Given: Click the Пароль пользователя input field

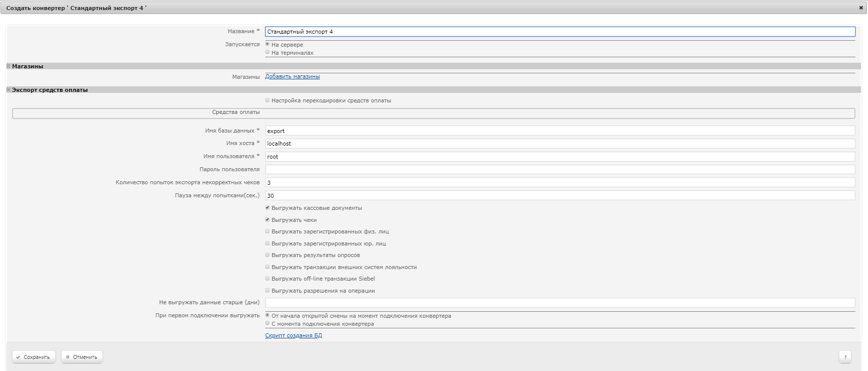Looking at the screenshot, I should pyautogui.click(x=560, y=170).
